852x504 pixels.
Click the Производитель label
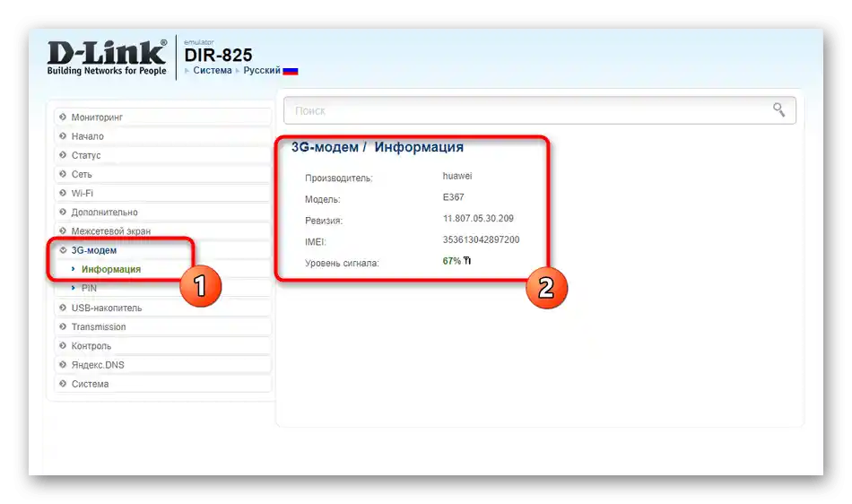tap(338, 178)
